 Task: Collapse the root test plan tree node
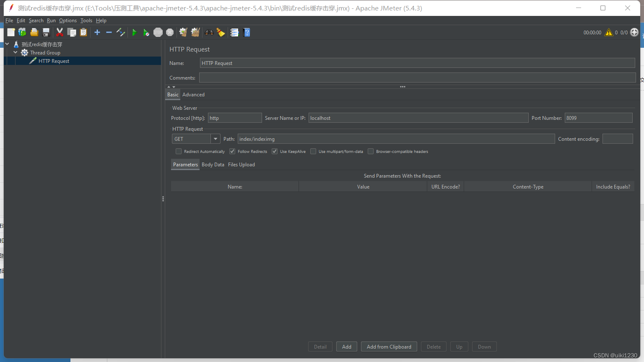(x=7, y=44)
